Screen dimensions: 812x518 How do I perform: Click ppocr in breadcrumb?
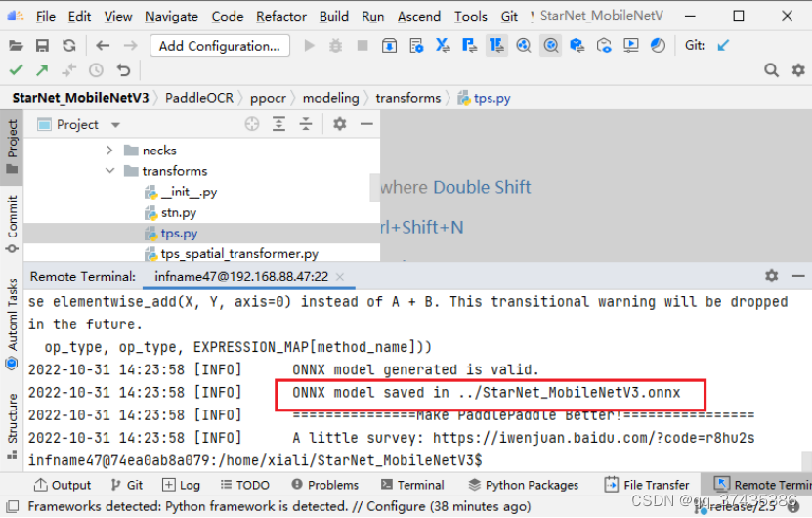tap(268, 98)
